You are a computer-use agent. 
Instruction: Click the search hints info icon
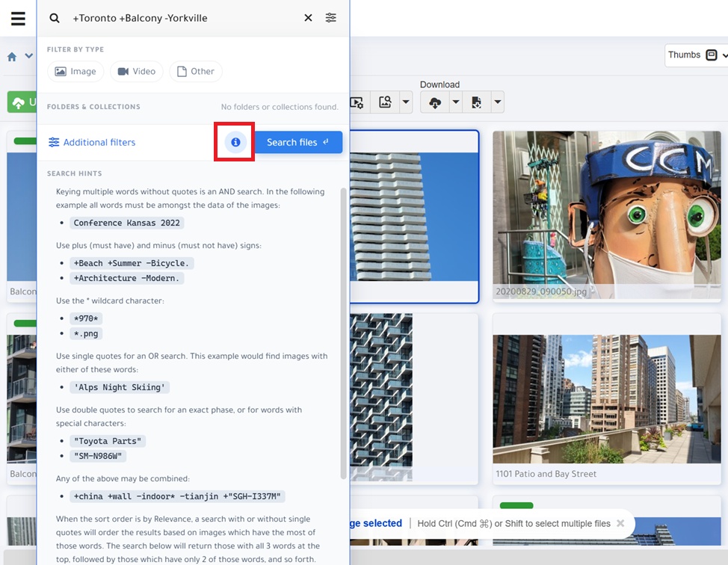235,142
